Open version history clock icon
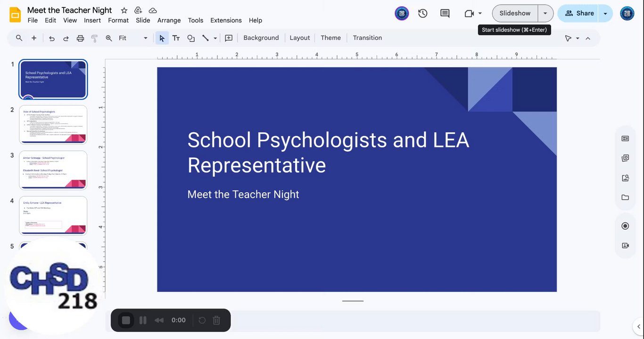The image size is (644, 339). click(423, 14)
